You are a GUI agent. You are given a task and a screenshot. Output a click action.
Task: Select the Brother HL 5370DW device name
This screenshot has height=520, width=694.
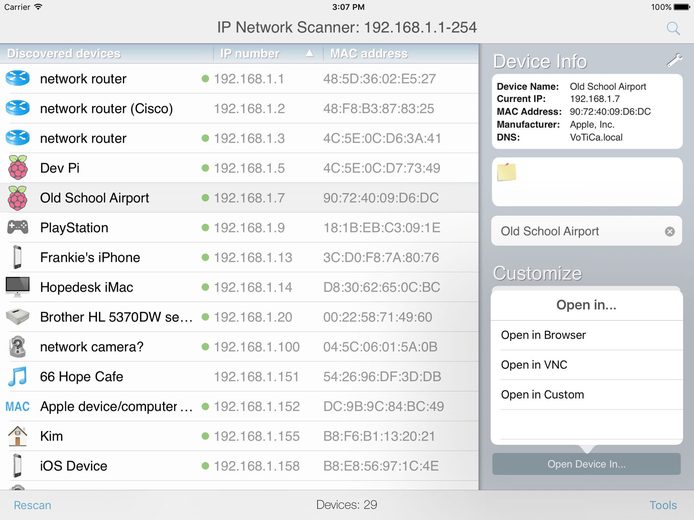click(116, 317)
